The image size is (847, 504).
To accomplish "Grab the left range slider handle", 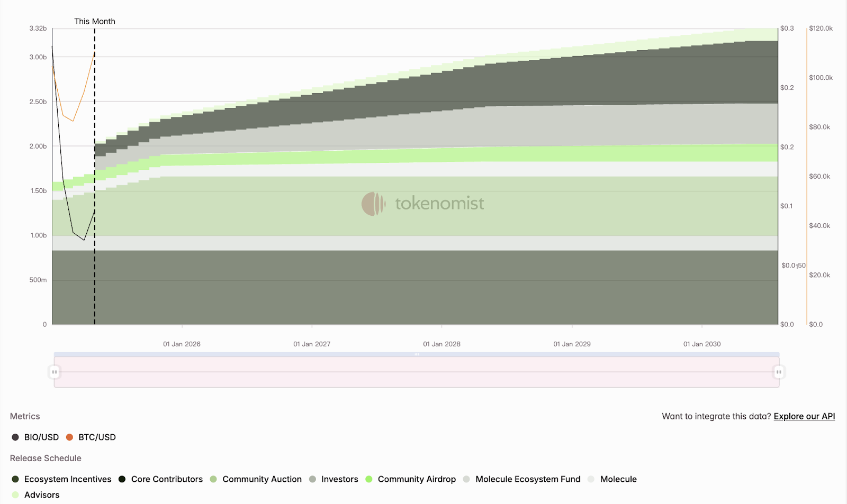I will tap(54, 372).
